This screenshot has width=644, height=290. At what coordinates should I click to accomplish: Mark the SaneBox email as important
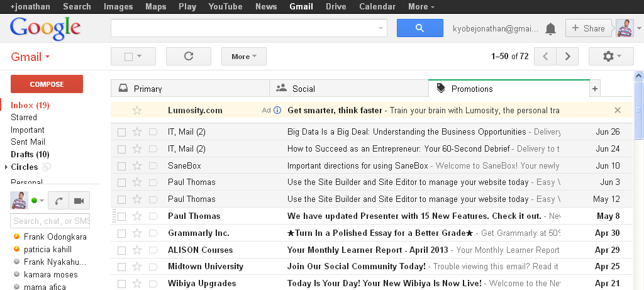153,166
